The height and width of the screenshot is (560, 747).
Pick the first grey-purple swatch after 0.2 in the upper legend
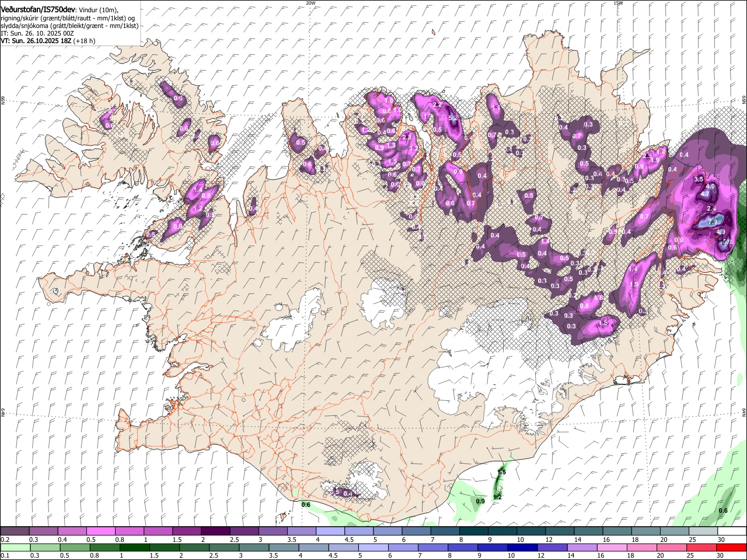[15, 531]
